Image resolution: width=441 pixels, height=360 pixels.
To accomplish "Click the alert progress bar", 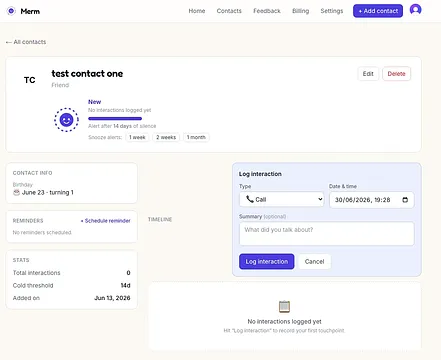I will point(115,118).
